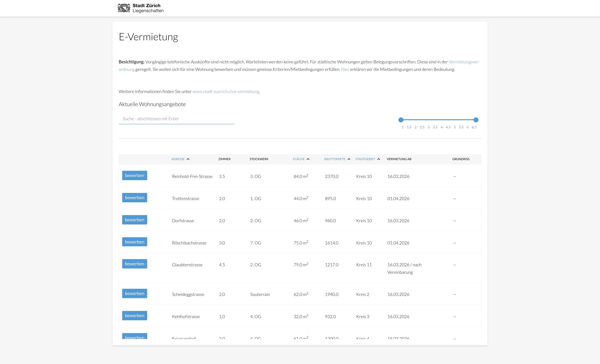Click the Bruttomiete sort arrow icon

(x=349, y=159)
